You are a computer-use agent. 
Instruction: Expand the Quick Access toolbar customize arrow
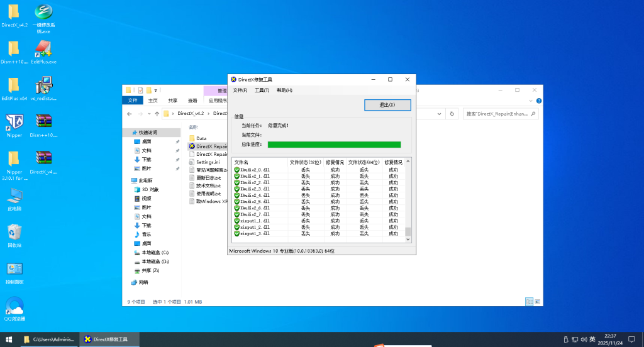[x=155, y=90]
